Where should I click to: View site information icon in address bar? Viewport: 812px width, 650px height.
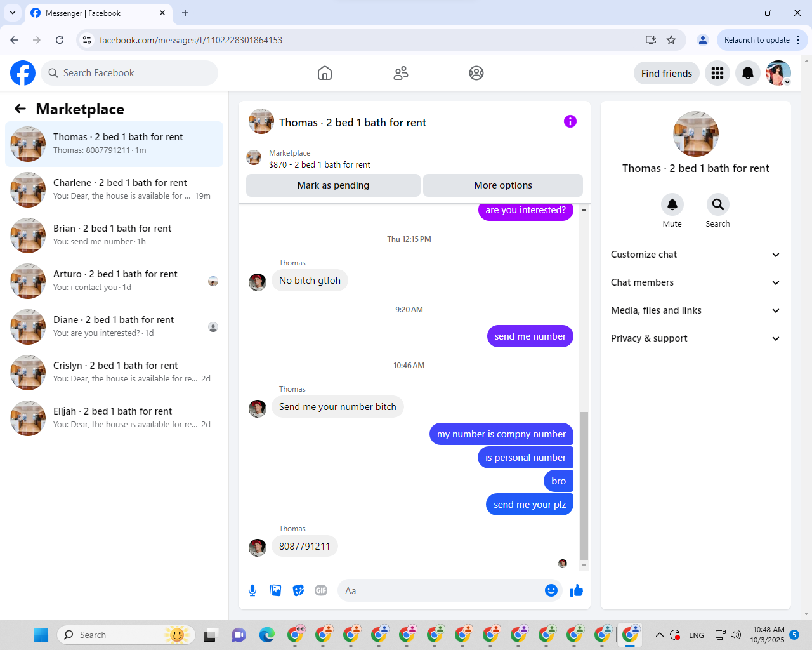(87, 40)
